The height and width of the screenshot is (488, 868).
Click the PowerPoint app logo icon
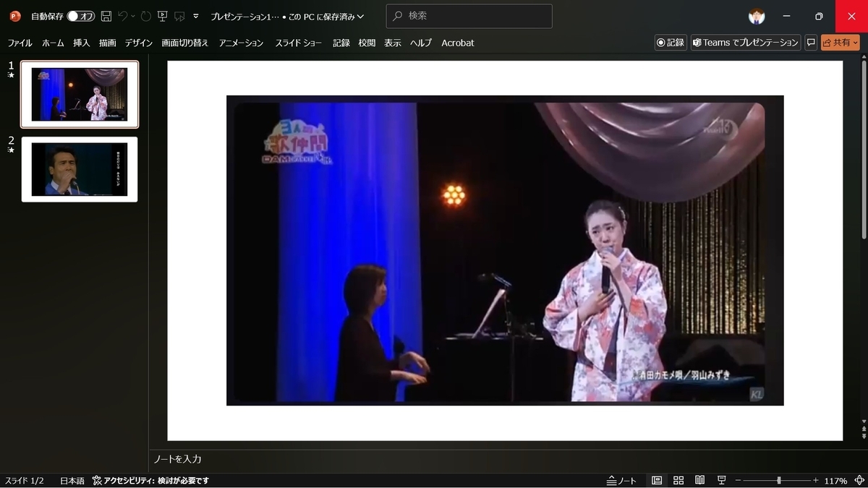(15, 16)
